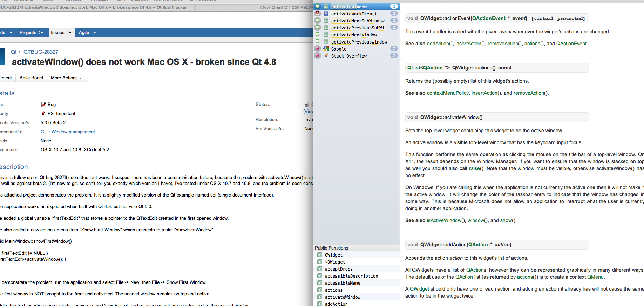Click the function icon beside accessibleName
644x306 pixels.
point(320,283)
